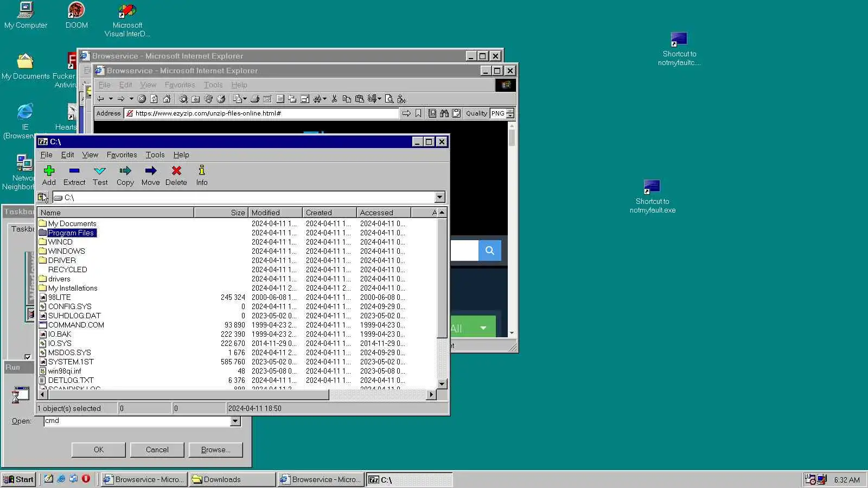This screenshot has height=488, width=868.
Task: Click the 7-Zip list scroll-down arrow
Action: pyautogui.click(x=442, y=384)
